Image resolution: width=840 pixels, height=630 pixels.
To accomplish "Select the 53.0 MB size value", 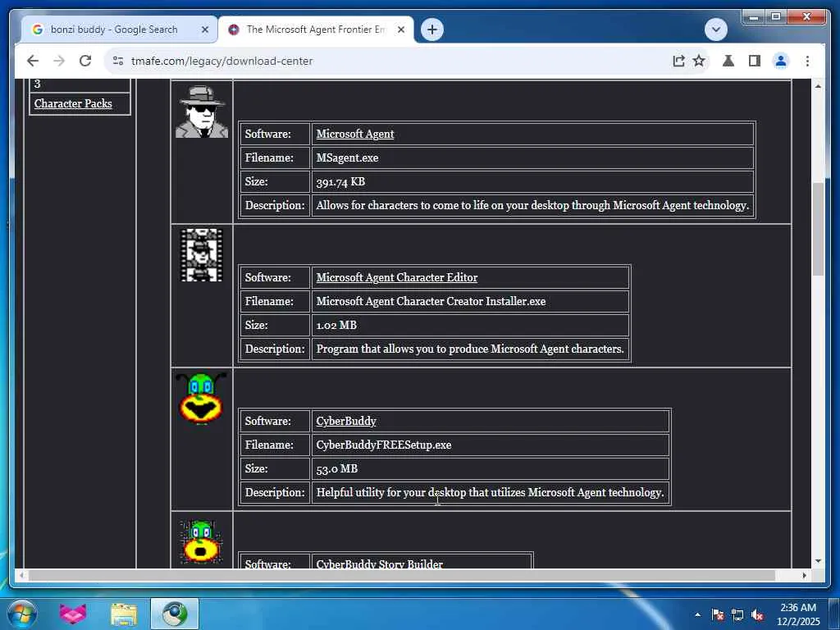I will (x=336, y=468).
